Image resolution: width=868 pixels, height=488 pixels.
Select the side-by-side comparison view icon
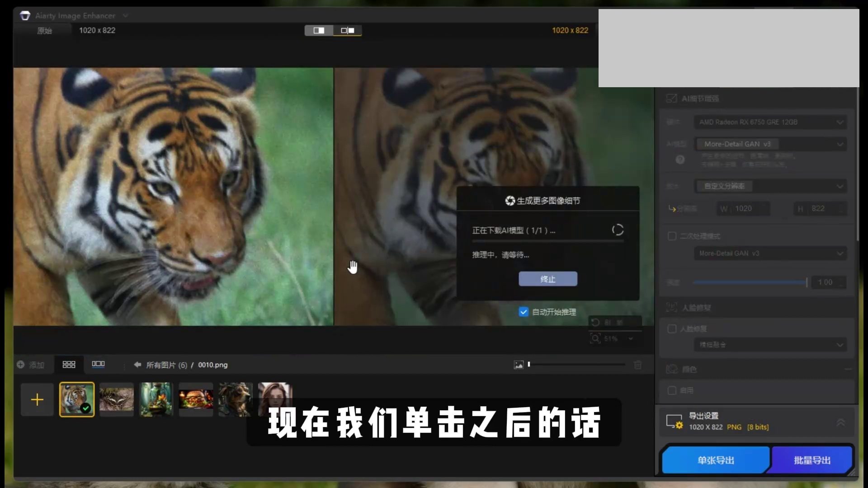tap(347, 30)
